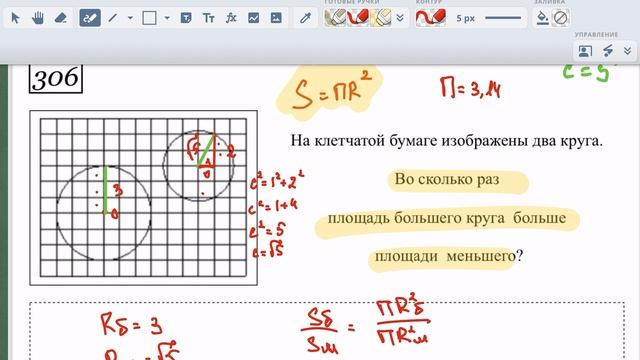Open the line style selector
This screenshot has width=640, height=360.
(503, 18)
